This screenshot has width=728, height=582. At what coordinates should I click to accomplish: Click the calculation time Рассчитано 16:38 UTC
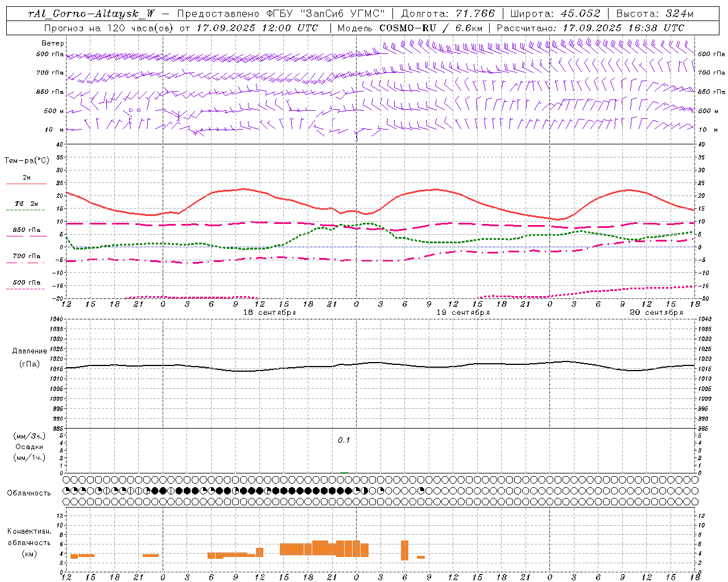tap(590, 28)
